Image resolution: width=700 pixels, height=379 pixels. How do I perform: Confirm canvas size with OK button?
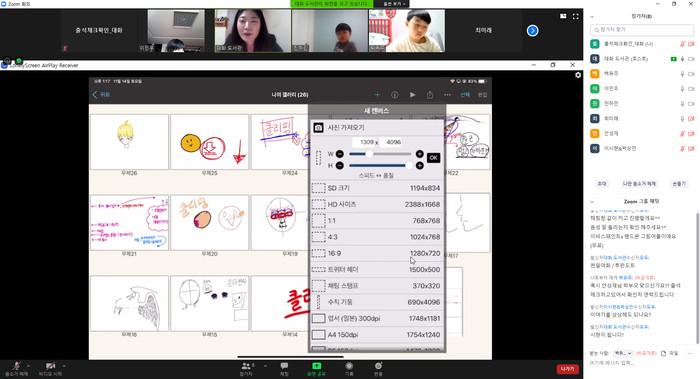pos(433,158)
